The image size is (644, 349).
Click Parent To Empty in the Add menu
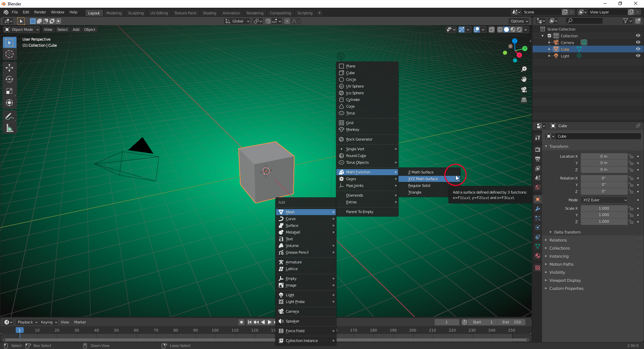360,212
